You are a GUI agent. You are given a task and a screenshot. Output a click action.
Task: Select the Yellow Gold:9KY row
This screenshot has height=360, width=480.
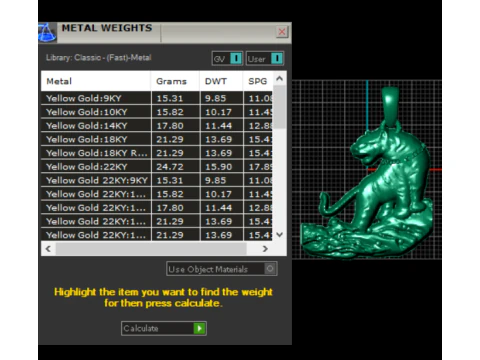click(x=157, y=98)
